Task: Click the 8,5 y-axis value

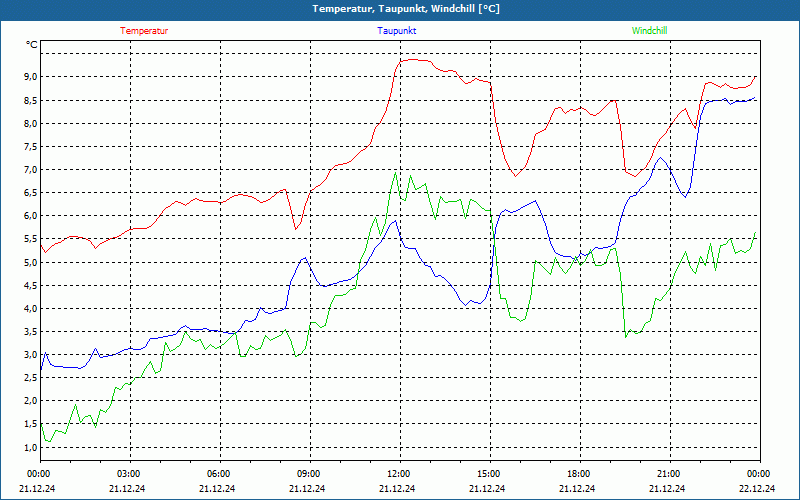Action: pos(32,100)
